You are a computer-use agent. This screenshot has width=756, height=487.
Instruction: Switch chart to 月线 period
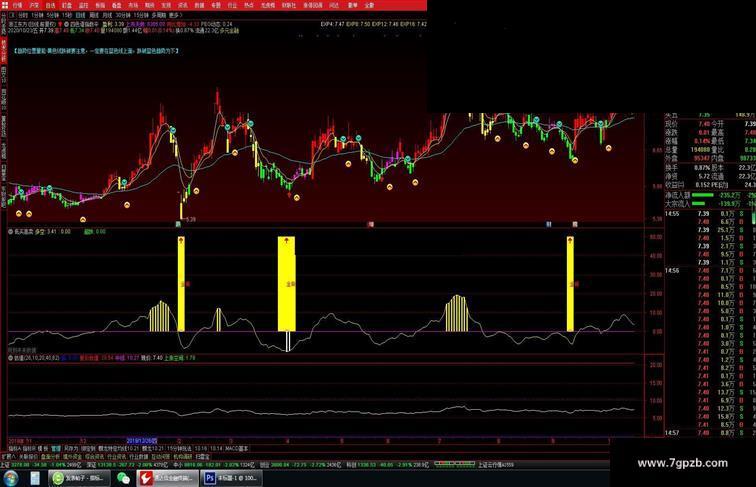[x=107, y=15]
